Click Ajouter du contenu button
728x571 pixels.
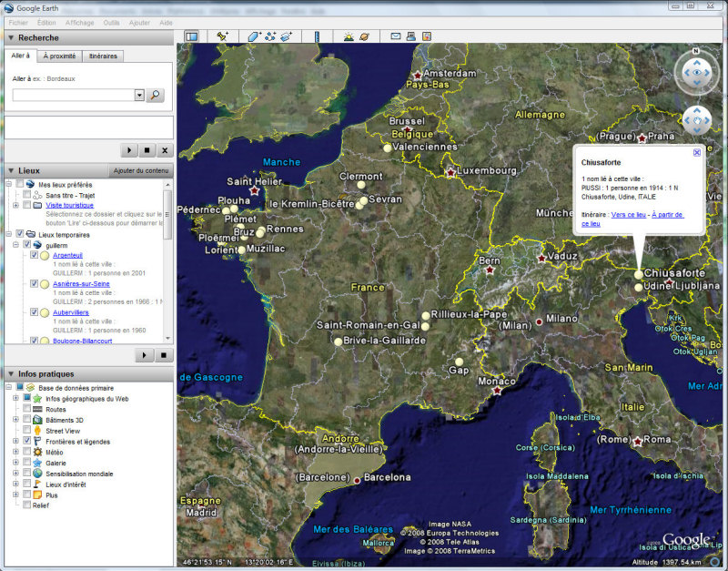141,170
